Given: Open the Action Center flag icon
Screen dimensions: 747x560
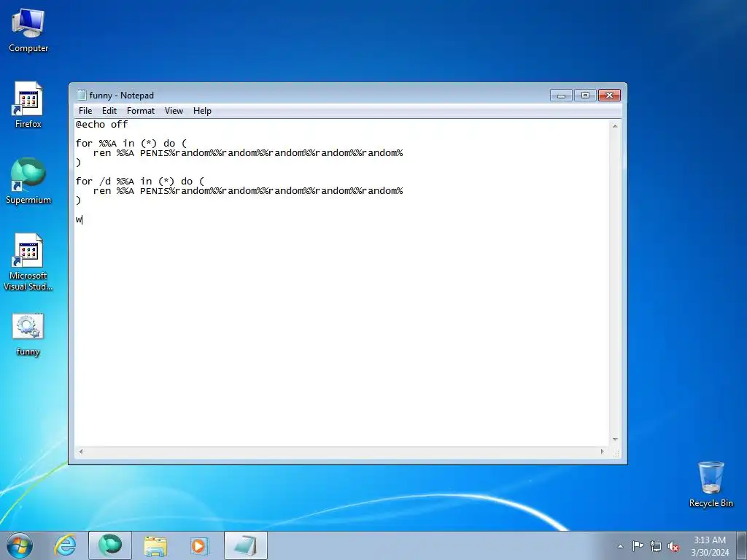Looking at the screenshot, I should point(638,545).
